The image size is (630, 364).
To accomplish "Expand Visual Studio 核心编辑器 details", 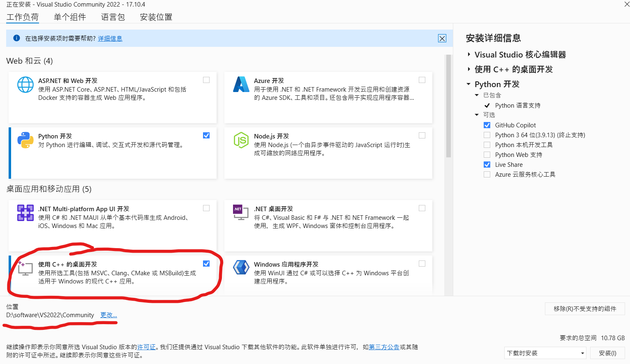I will (x=469, y=55).
